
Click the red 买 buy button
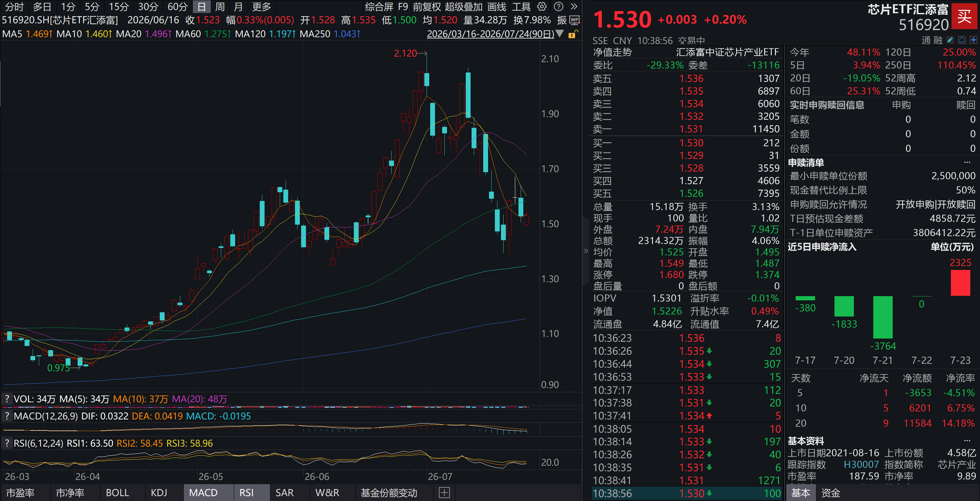[x=964, y=17]
